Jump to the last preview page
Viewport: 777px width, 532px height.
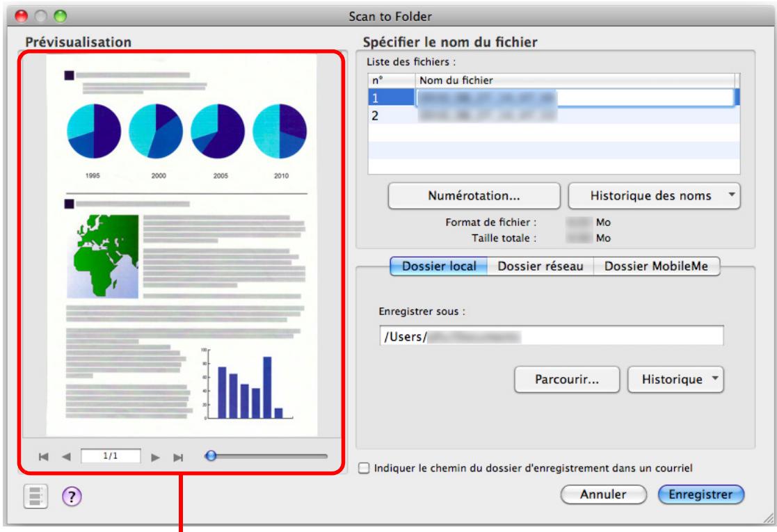pyautogui.click(x=178, y=457)
